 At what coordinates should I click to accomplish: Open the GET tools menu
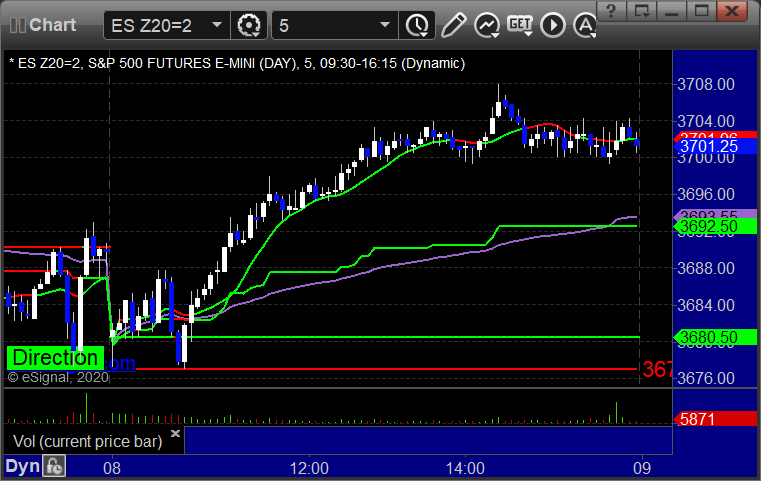(520, 25)
